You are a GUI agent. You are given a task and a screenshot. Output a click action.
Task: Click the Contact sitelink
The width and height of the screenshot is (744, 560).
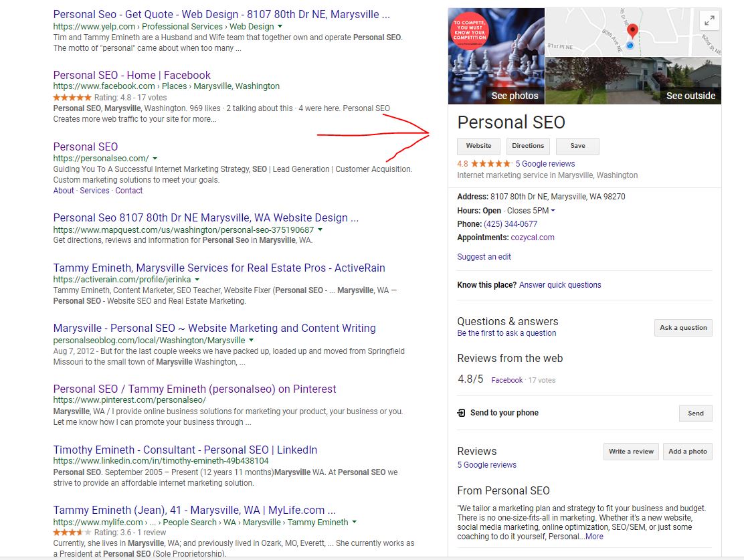[128, 190]
